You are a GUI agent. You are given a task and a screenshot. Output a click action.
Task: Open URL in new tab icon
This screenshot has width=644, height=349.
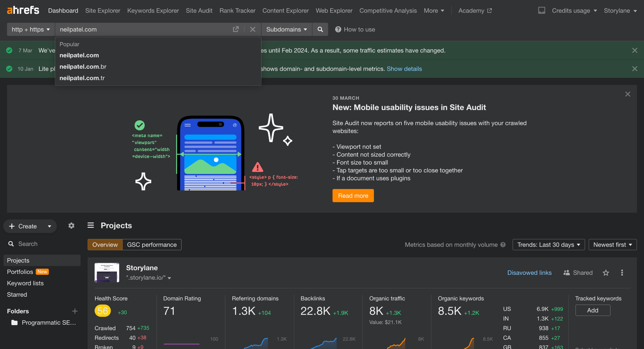pyautogui.click(x=236, y=29)
